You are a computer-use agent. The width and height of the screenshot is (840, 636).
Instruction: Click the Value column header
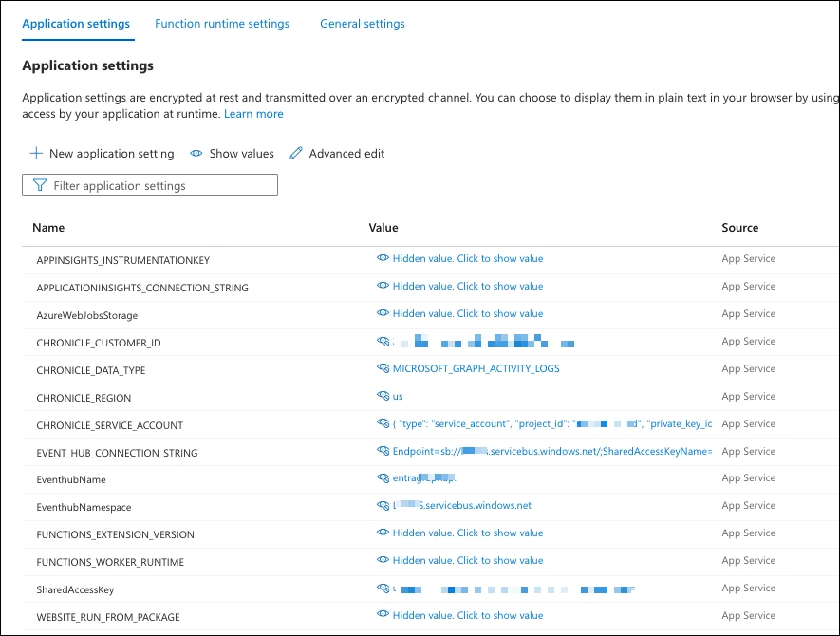(383, 228)
